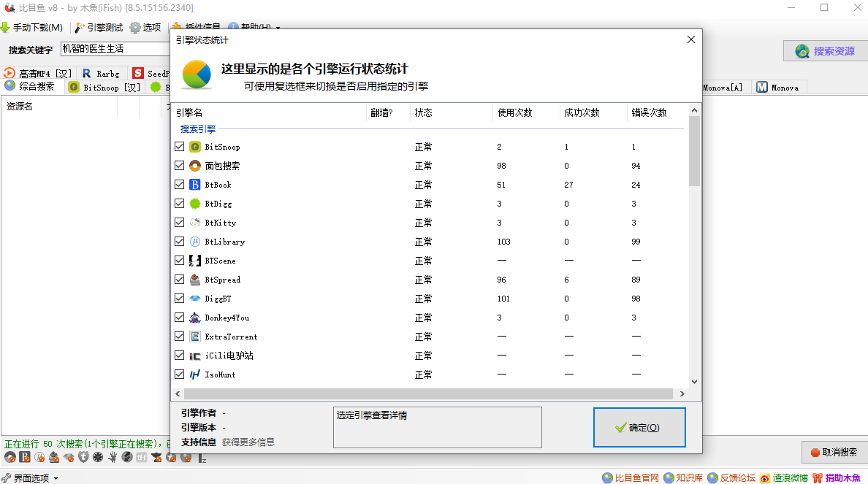Disable the BtSpread engine checkbox
868x484 pixels.
coord(179,280)
